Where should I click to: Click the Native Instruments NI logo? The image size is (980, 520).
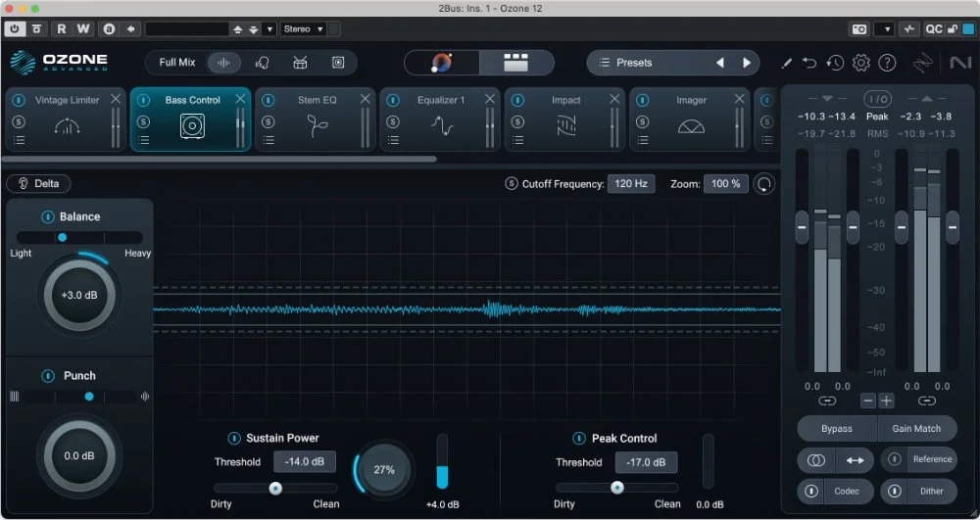click(x=960, y=63)
